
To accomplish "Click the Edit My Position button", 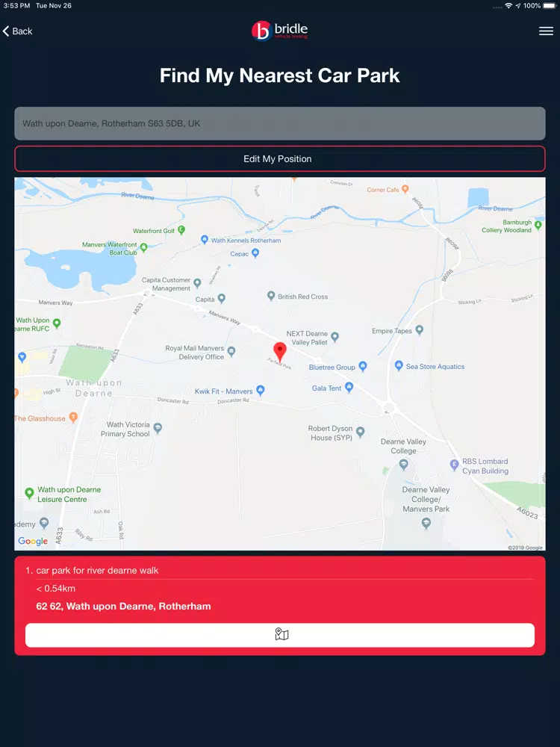I will 280,158.
